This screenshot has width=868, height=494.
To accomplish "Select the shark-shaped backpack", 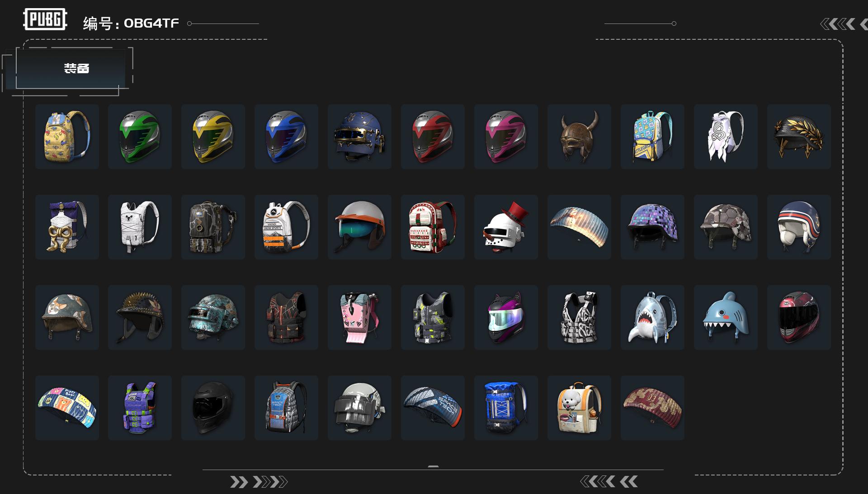I will coord(652,317).
